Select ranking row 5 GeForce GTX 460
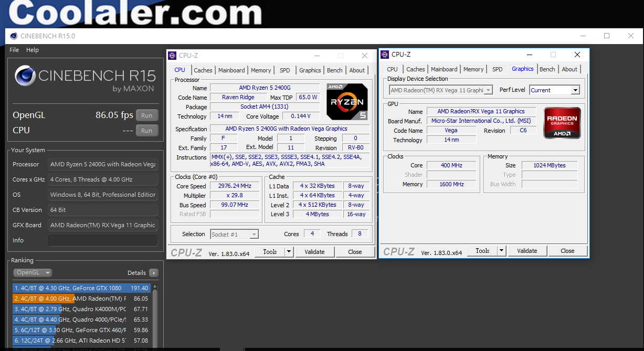Screen dimensions: 644x351 (81, 330)
